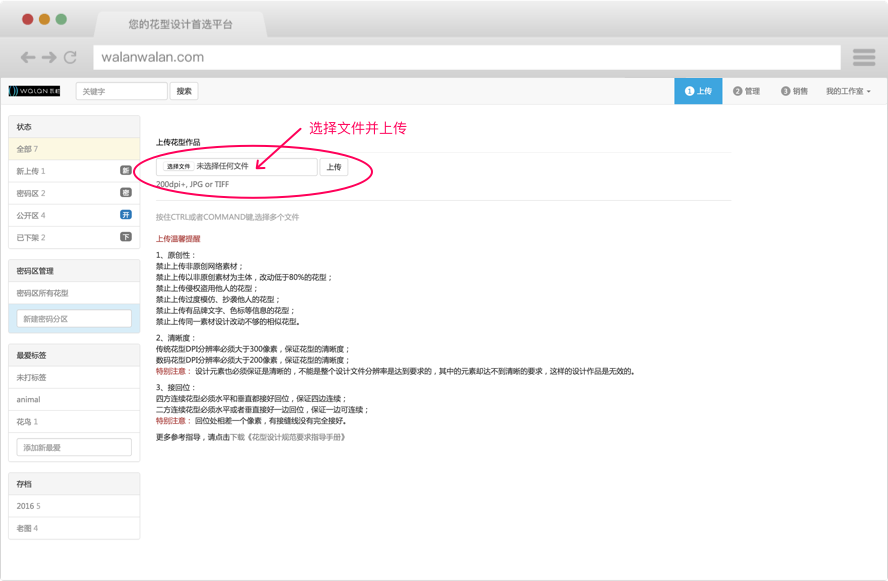Switch to the 管理 tab
Image resolution: width=888 pixels, height=581 pixels.
[x=746, y=91]
